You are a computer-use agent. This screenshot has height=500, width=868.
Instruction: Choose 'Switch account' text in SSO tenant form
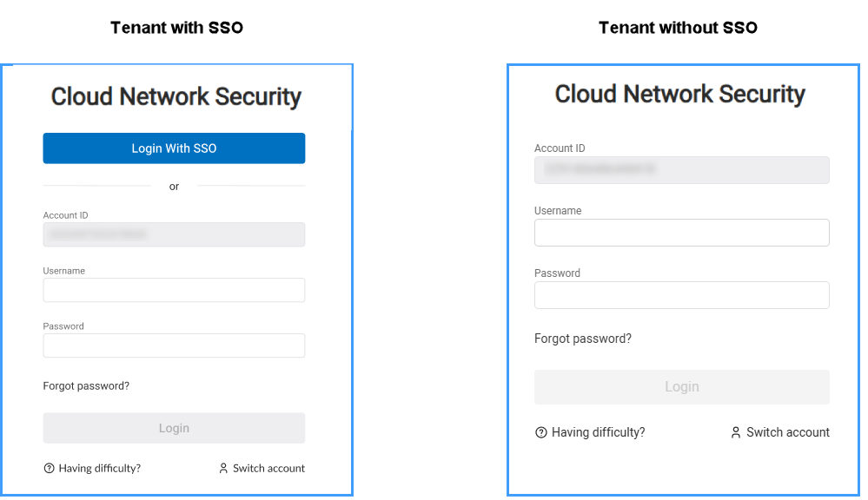pyautogui.click(x=268, y=469)
